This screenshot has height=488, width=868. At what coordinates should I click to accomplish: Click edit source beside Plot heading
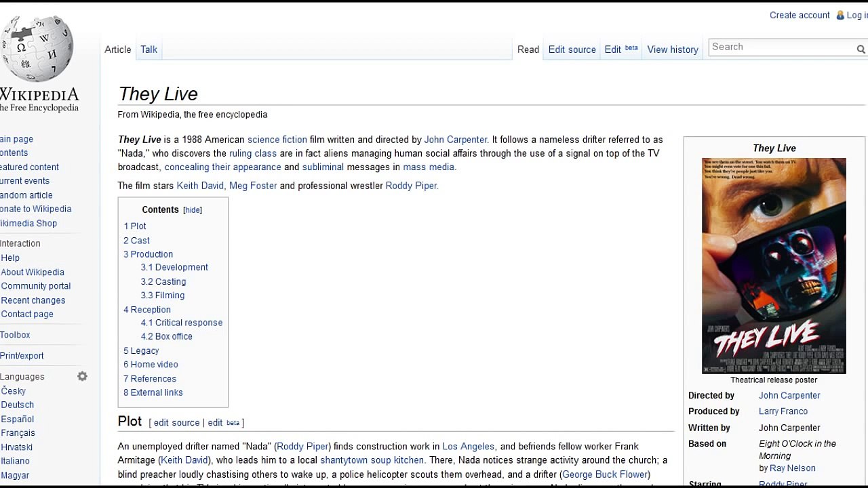tap(177, 423)
